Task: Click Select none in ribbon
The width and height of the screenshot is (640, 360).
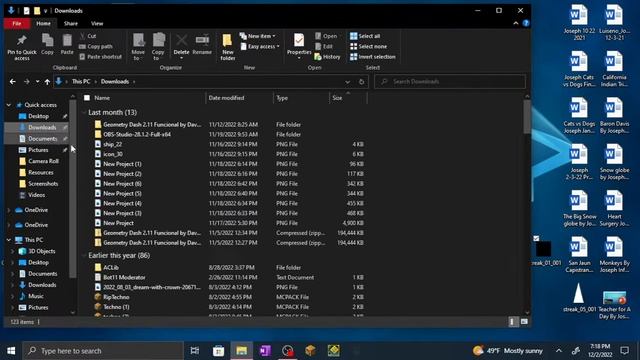Action: tap(368, 47)
